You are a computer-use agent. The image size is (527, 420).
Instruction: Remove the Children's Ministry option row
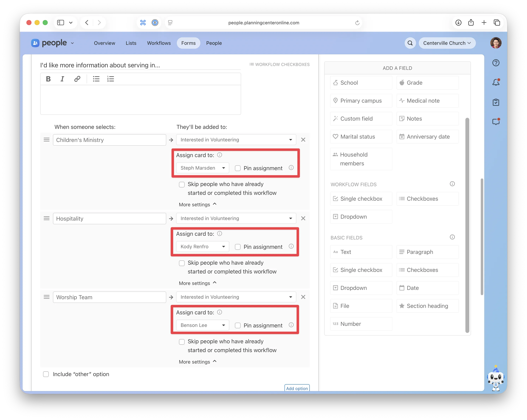tap(303, 140)
